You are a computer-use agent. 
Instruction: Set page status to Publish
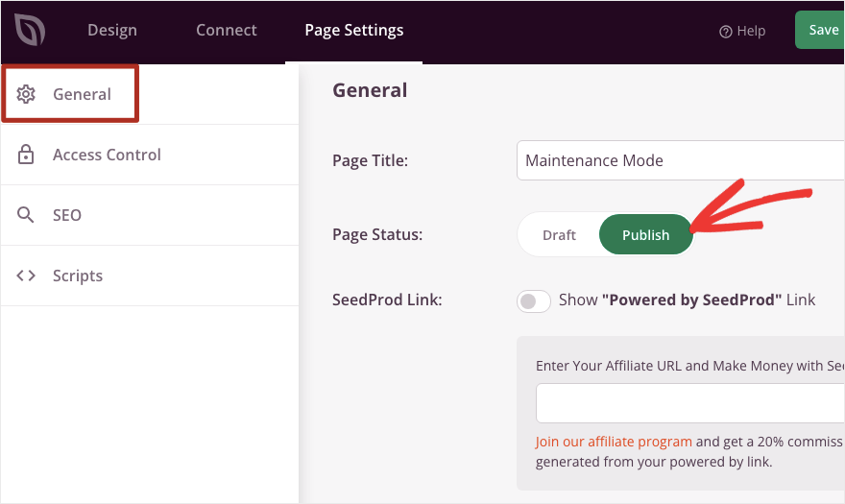645,235
